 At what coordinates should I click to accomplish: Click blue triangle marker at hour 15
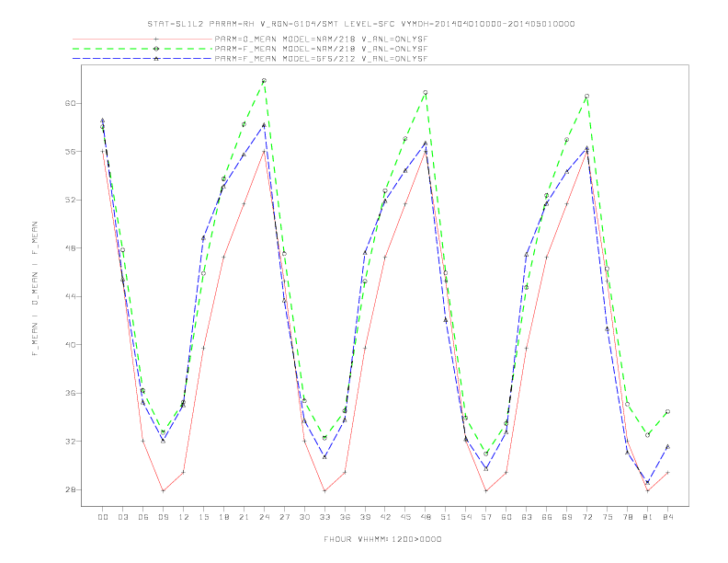pos(203,238)
